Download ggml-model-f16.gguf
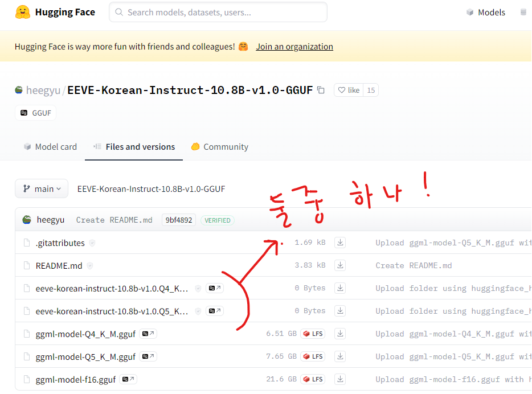Image resolution: width=532 pixels, height=394 pixels. [x=340, y=379]
